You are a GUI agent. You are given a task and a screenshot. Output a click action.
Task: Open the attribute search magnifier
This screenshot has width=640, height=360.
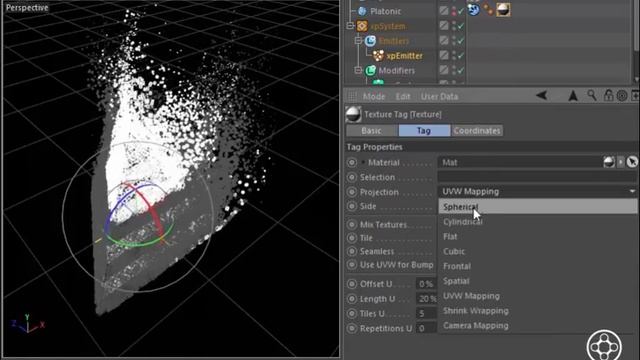coord(591,96)
